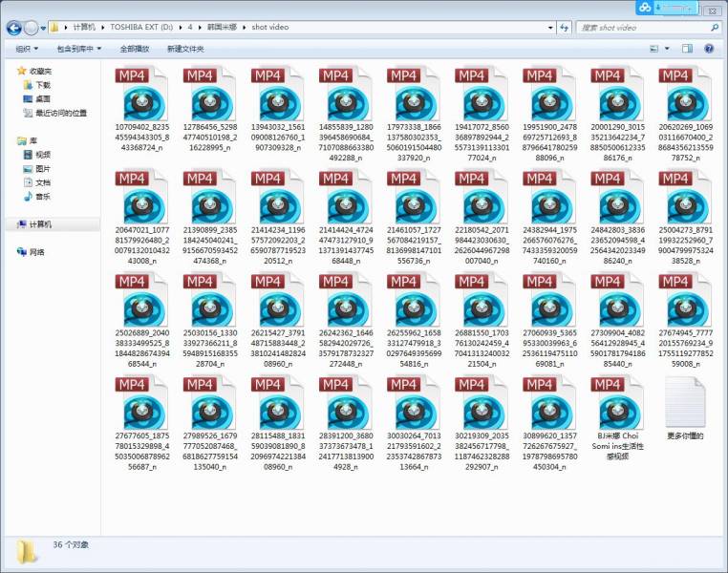Select 网络 (Network) in navigation pane
This screenshot has width=728, height=573.
click(x=37, y=252)
